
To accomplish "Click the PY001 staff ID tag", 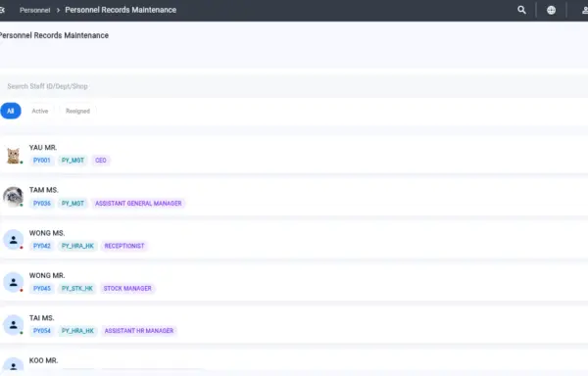I will [41, 161].
